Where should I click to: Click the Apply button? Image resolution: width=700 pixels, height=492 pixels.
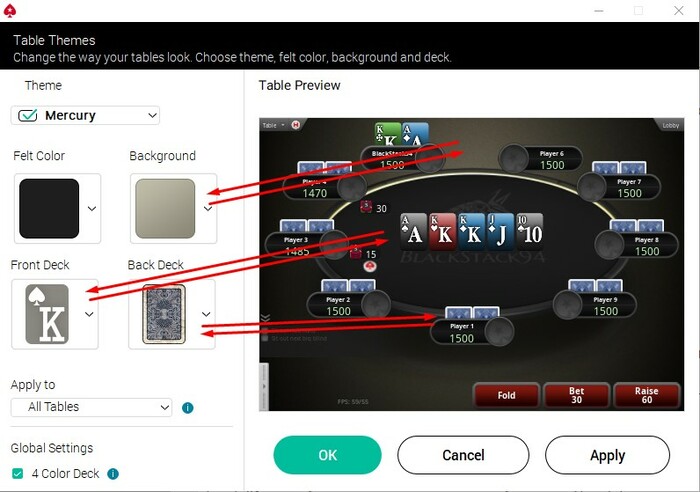pyautogui.click(x=607, y=455)
